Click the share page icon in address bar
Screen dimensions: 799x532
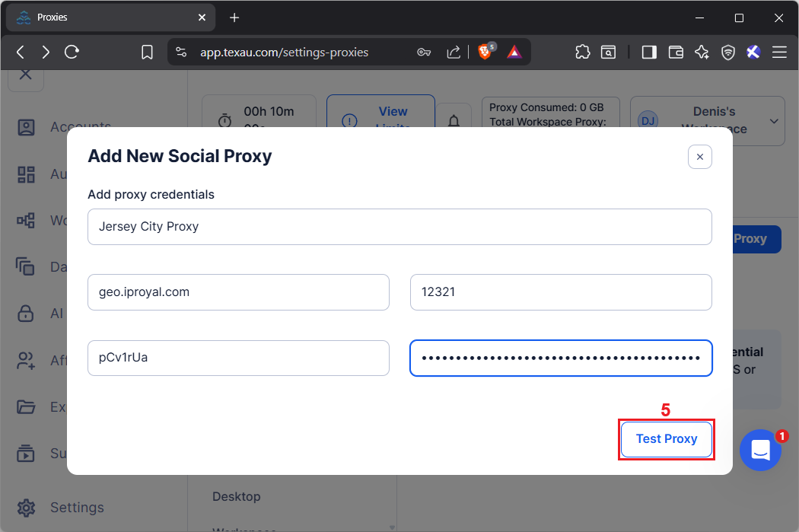tap(454, 52)
